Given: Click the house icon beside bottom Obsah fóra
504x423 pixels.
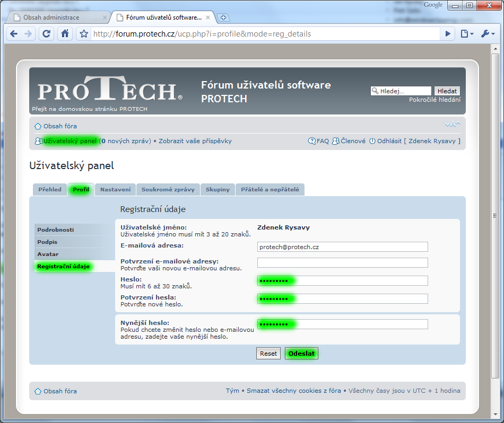Looking at the screenshot, I should 38,391.
